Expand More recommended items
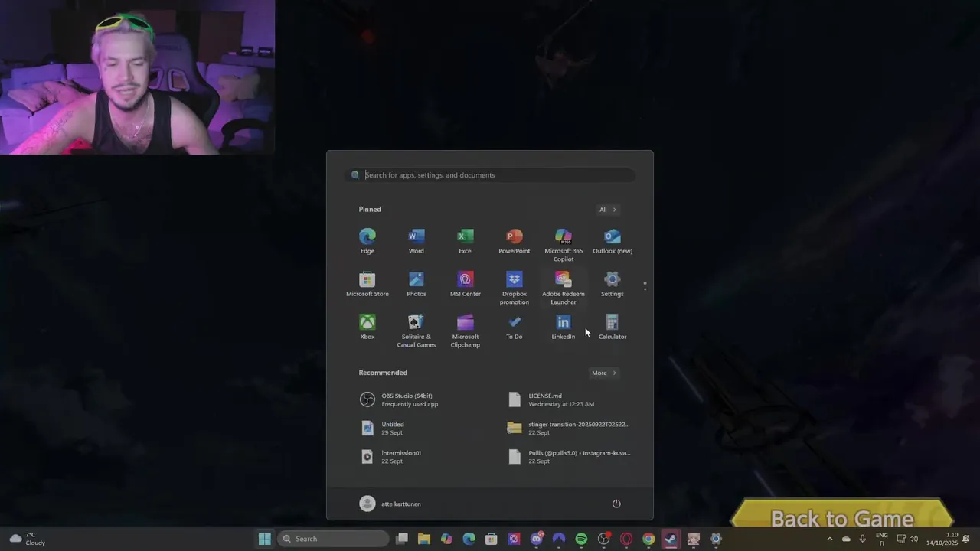Image resolution: width=980 pixels, height=551 pixels. [x=603, y=373]
